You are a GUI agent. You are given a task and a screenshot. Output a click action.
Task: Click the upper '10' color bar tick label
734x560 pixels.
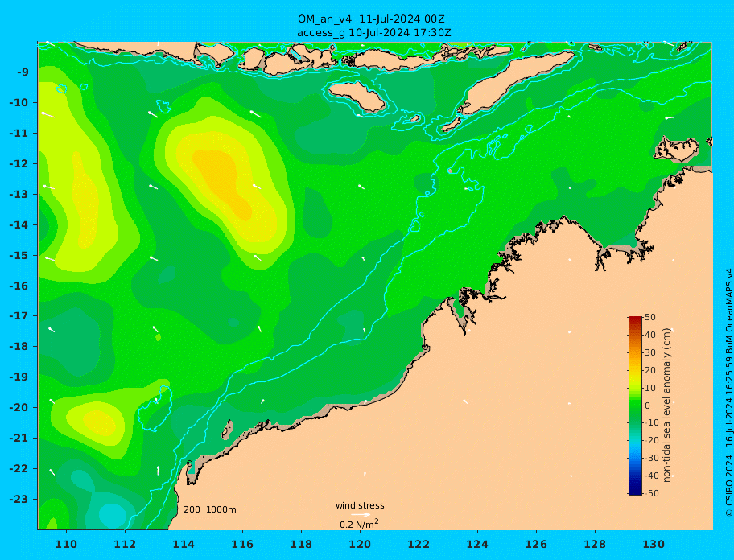(650, 388)
